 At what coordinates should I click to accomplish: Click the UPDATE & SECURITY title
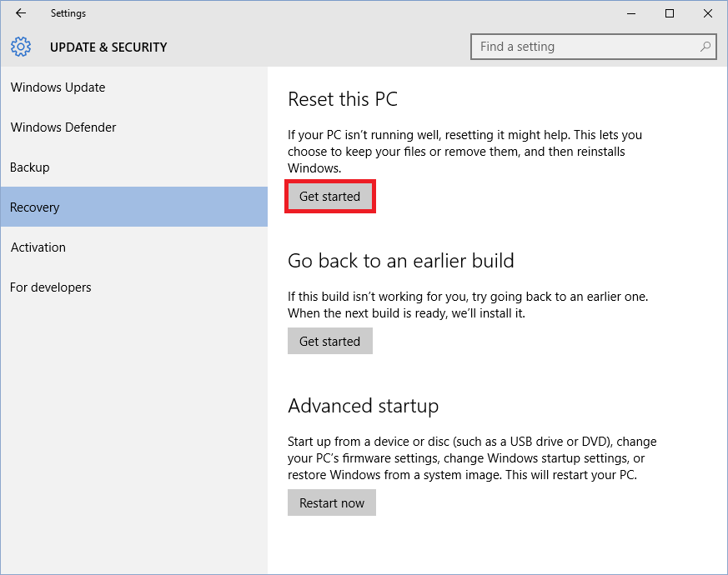(108, 47)
